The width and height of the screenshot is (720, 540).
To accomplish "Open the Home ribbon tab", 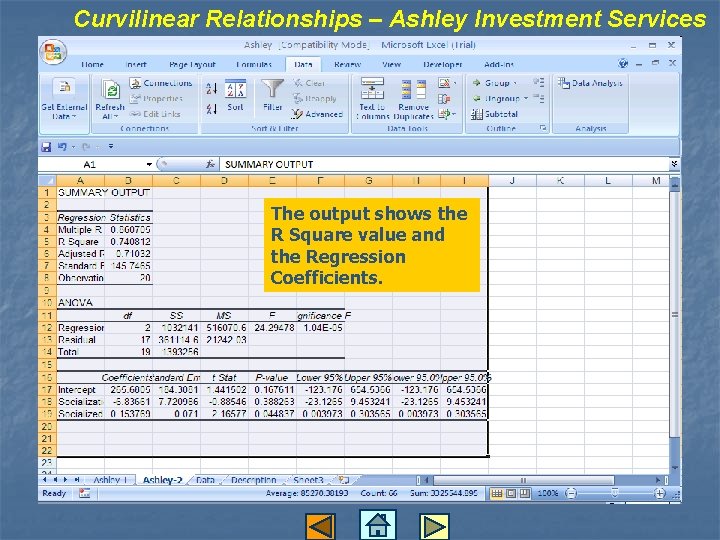I will pyautogui.click(x=92, y=65).
